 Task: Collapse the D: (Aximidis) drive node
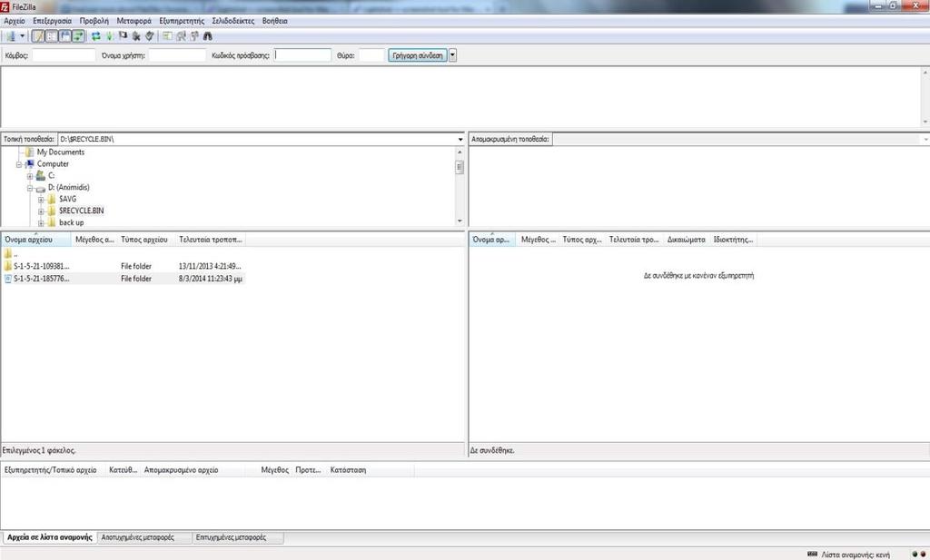[x=30, y=188]
